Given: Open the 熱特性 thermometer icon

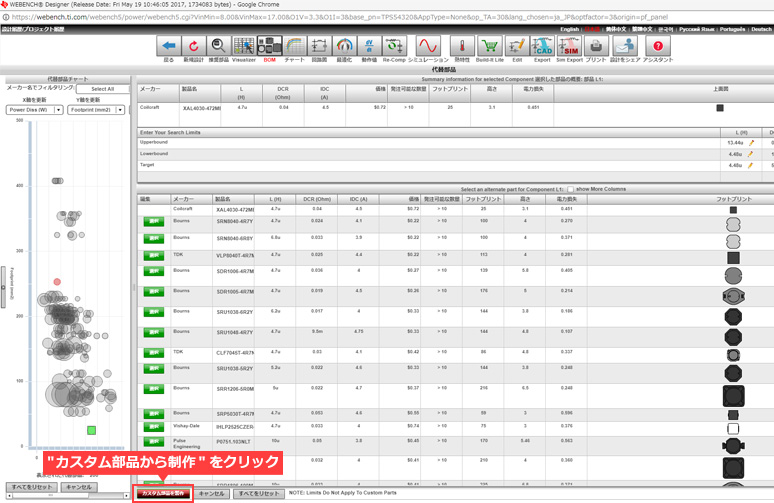Looking at the screenshot, I should coord(462,46).
